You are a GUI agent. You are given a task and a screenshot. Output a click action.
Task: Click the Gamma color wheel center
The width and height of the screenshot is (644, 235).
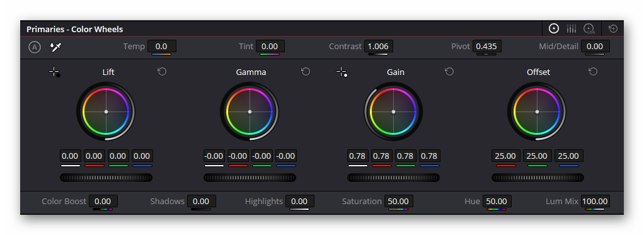[x=250, y=112]
